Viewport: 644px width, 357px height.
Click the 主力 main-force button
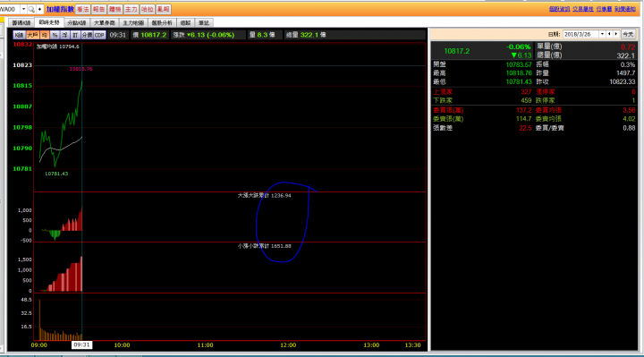coord(131,9)
